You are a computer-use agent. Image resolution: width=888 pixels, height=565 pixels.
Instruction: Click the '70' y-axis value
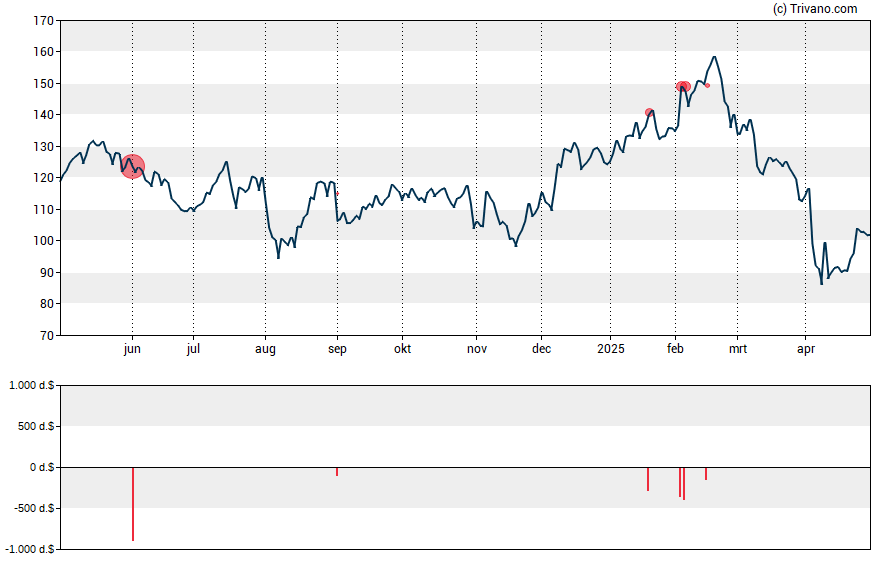[x=47, y=336]
